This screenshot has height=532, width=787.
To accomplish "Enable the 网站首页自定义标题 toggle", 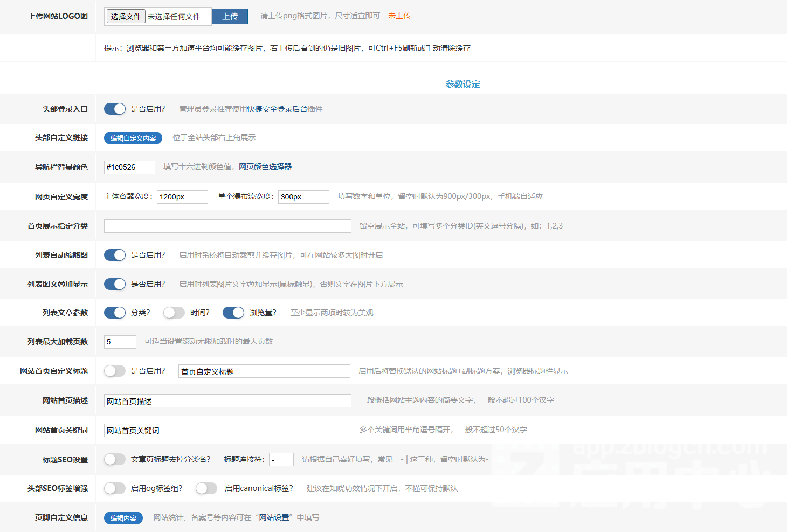I will pos(115,371).
